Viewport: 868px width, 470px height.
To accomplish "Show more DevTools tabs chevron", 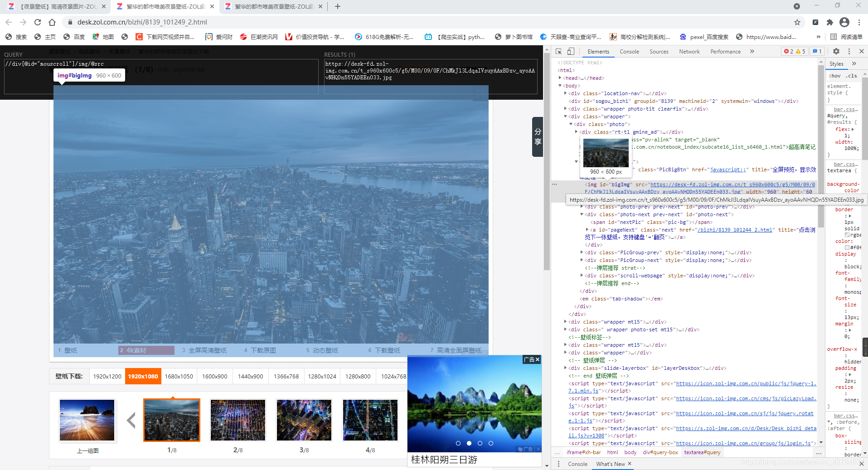I will point(752,51).
